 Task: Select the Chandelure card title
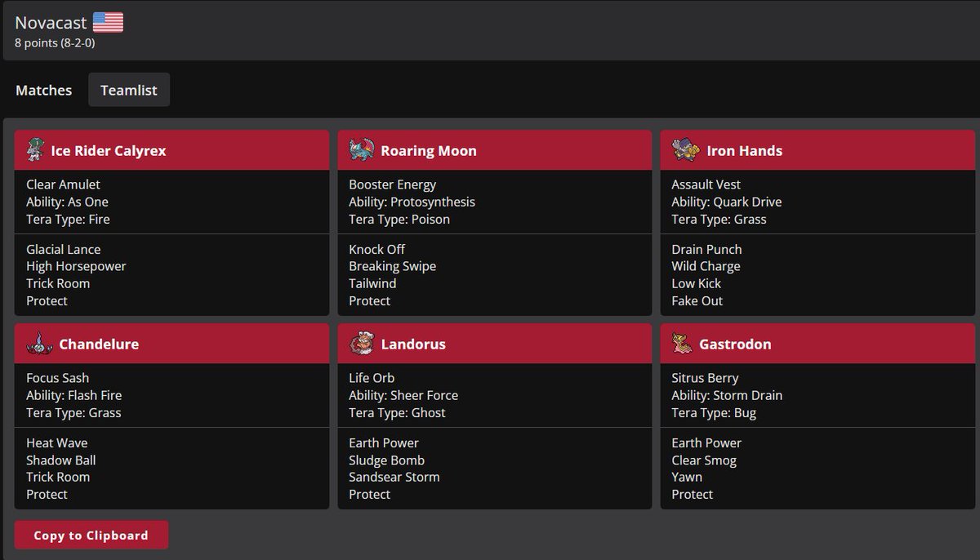[99, 344]
